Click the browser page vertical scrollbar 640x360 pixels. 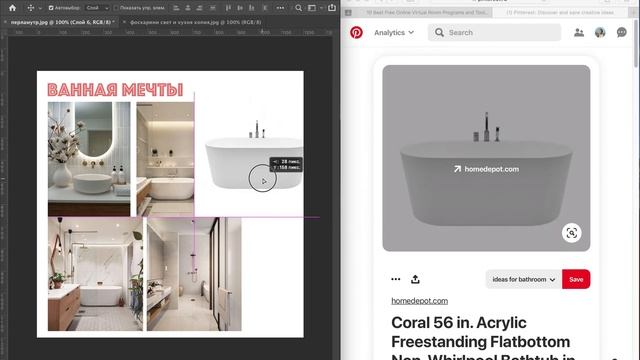point(636,44)
